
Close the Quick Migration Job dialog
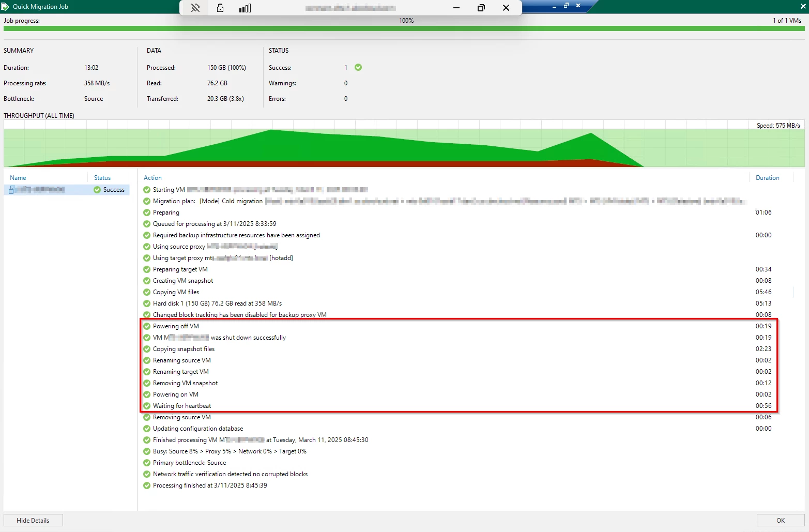tap(803, 6)
